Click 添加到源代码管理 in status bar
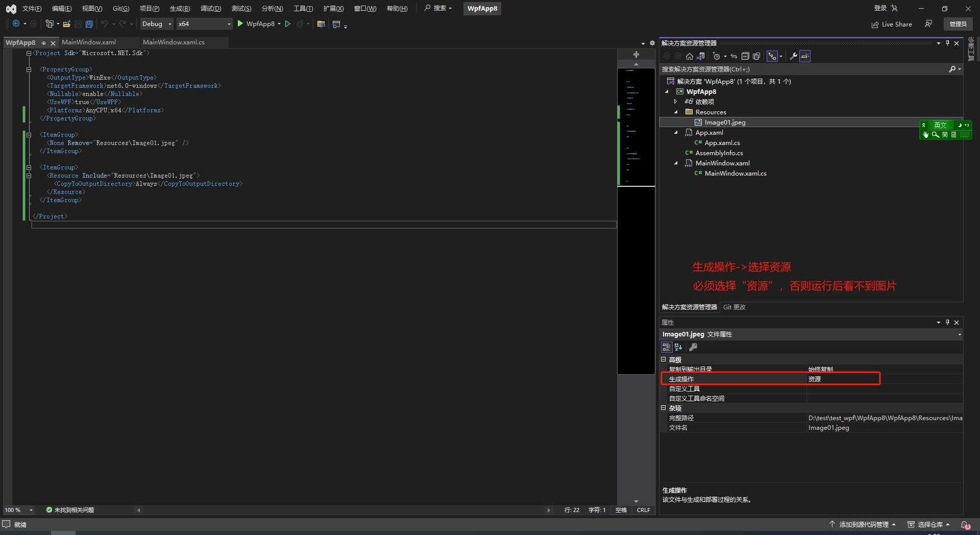Image resolution: width=980 pixels, height=535 pixels. [x=863, y=524]
